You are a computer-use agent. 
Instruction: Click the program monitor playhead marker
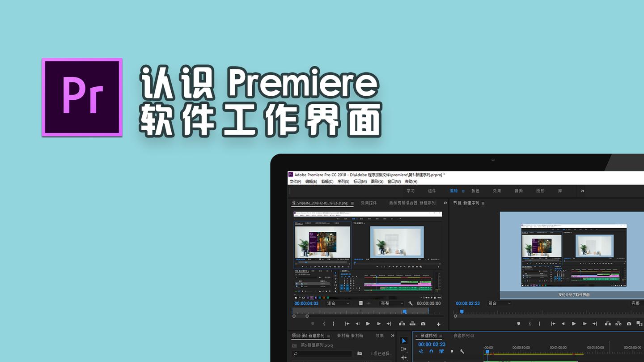pos(462,311)
